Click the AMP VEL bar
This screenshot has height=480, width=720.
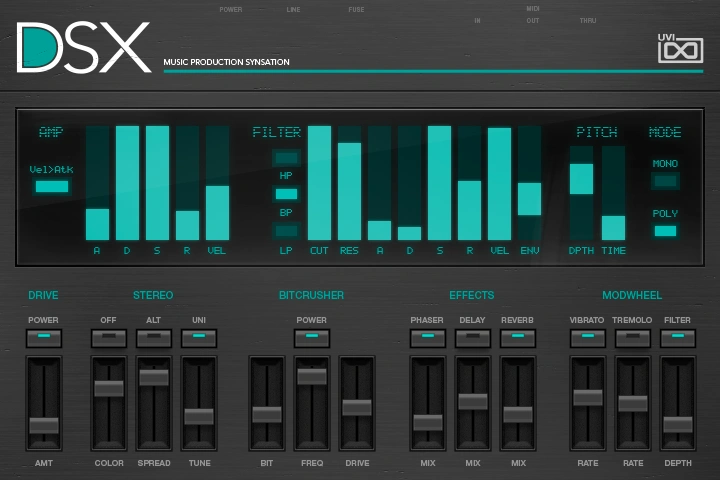click(x=217, y=183)
